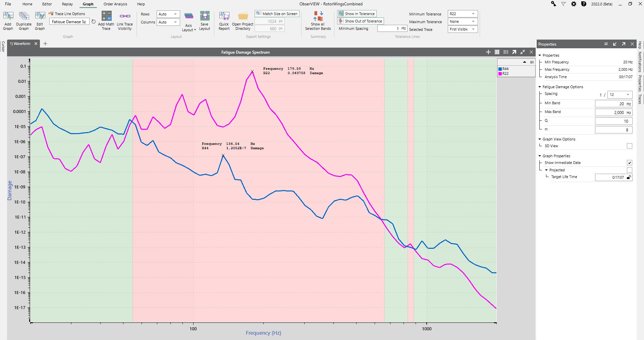This screenshot has width=644, height=340.
Task: Close the 1) Waveform tab
Action: point(36,44)
